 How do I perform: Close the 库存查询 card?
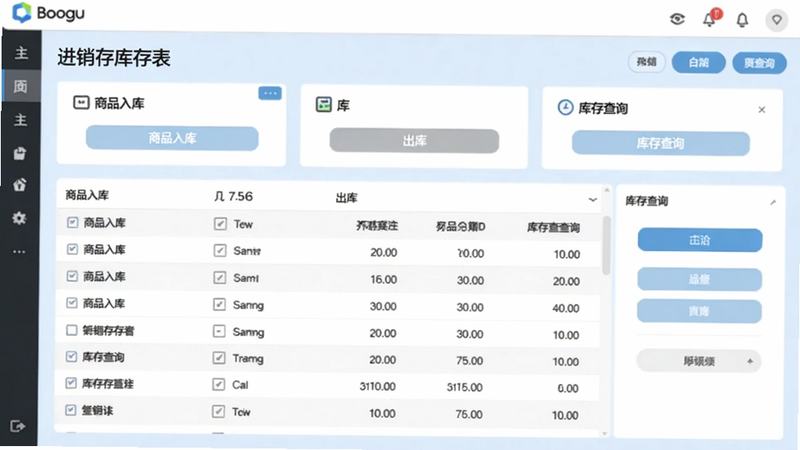coord(762,110)
